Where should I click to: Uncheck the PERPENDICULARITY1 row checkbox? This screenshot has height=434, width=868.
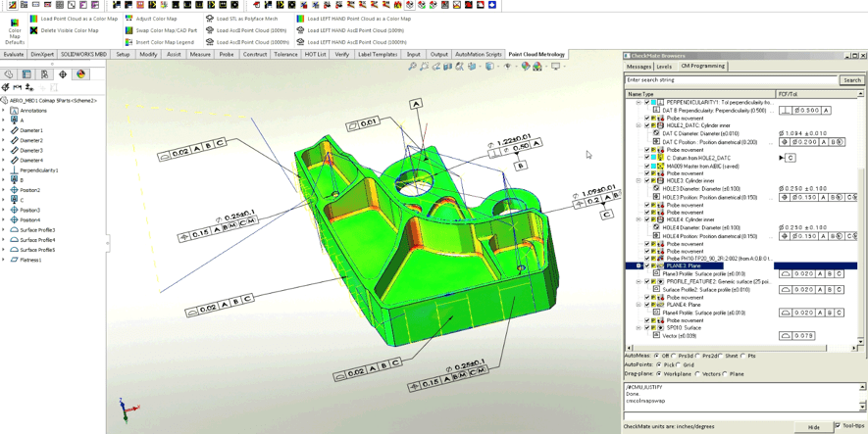646,102
